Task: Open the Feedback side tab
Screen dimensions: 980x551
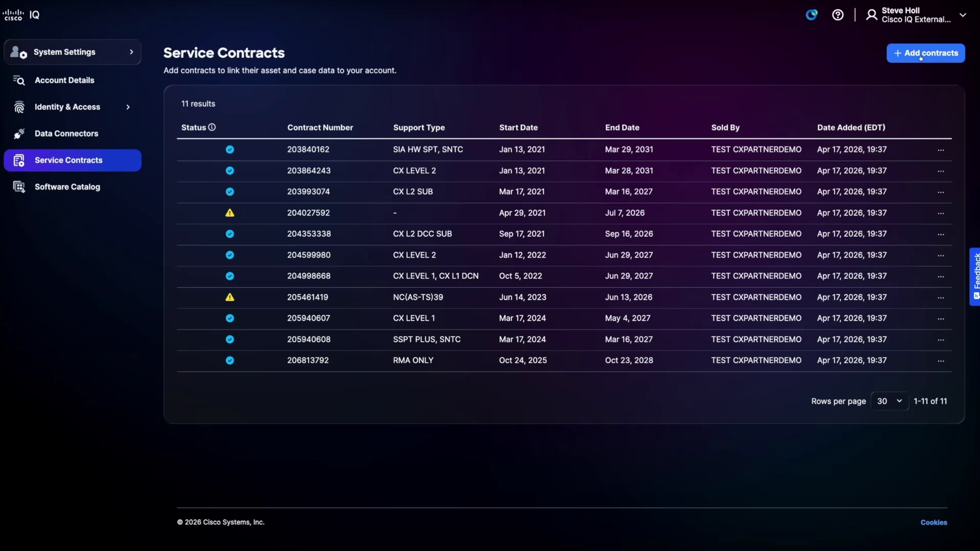Action: click(975, 277)
